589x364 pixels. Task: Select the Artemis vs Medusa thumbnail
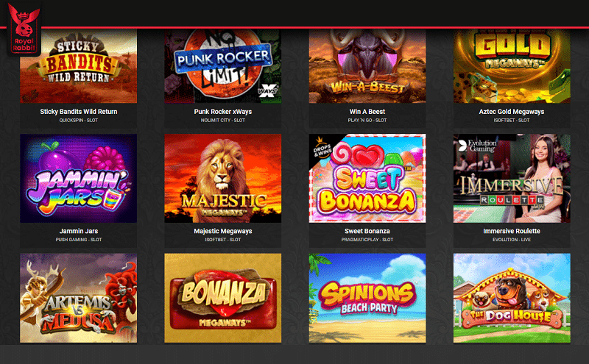click(x=79, y=298)
